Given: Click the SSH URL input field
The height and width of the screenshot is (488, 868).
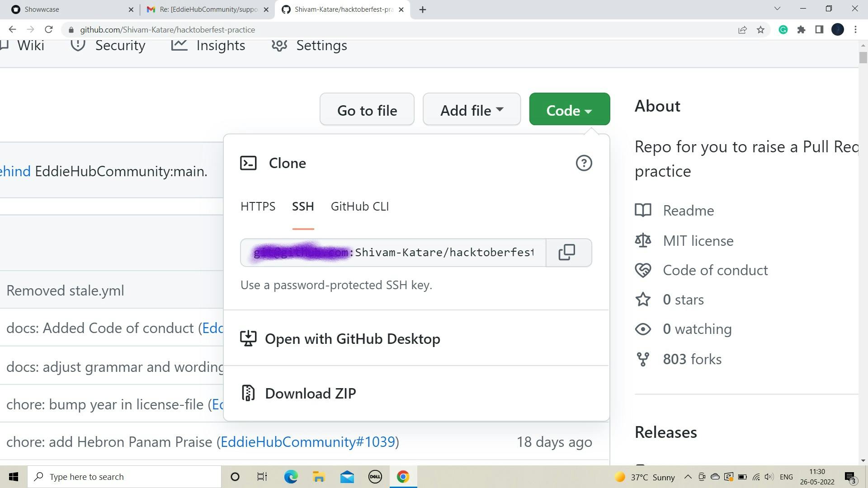Looking at the screenshot, I should (393, 253).
